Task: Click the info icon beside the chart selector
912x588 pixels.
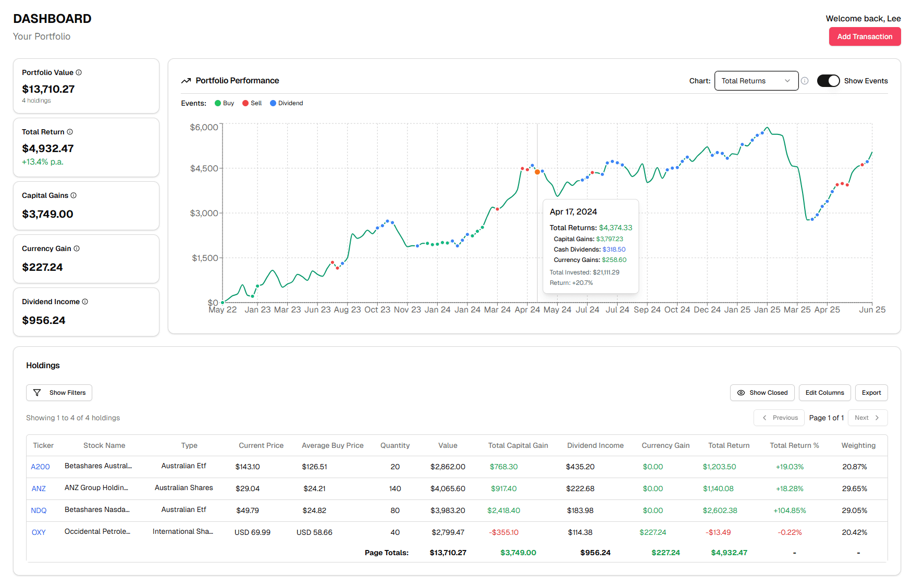Action: tap(805, 81)
